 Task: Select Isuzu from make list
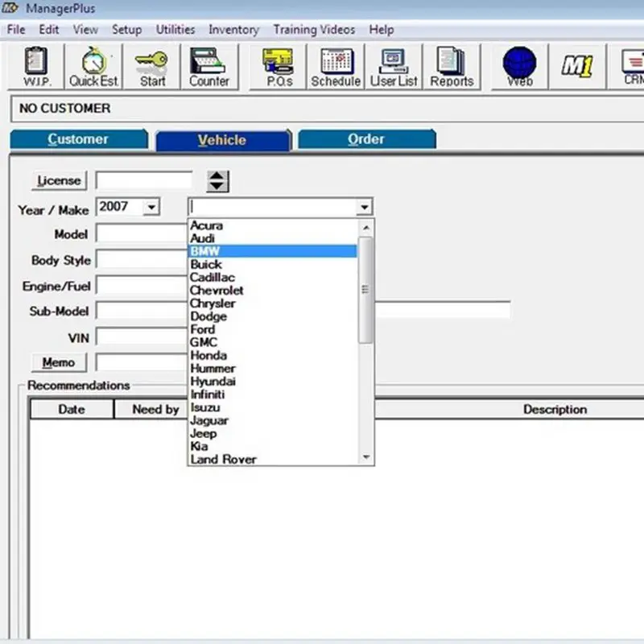[x=273, y=407]
